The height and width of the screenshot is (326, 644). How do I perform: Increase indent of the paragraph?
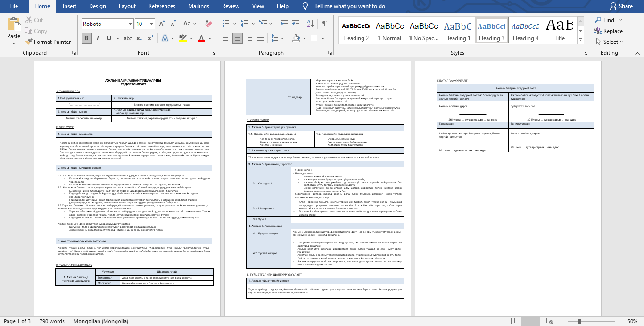click(295, 24)
